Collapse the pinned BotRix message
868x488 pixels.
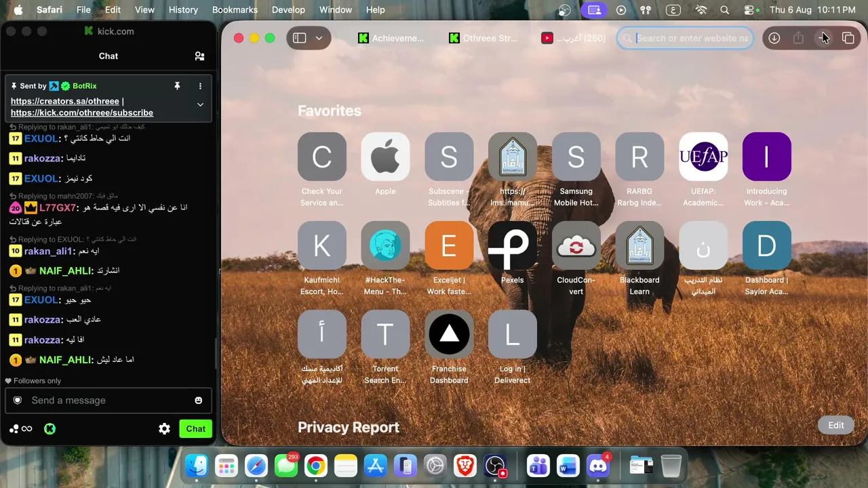pyautogui.click(x=200, y=104)
